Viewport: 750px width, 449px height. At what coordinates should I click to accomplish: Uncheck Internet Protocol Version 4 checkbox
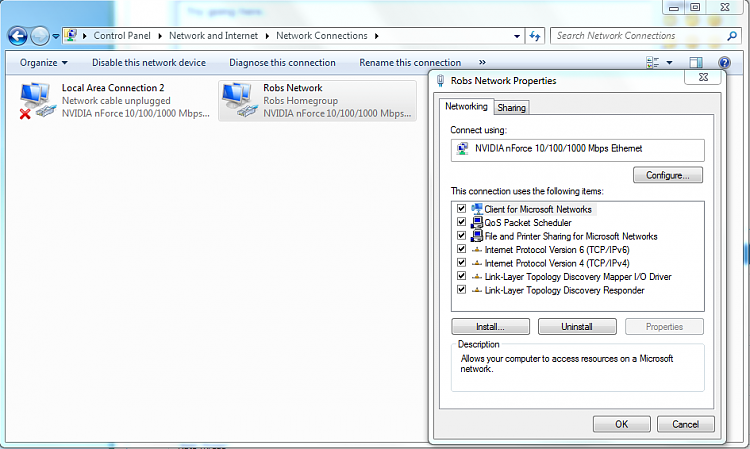point(461,263)
